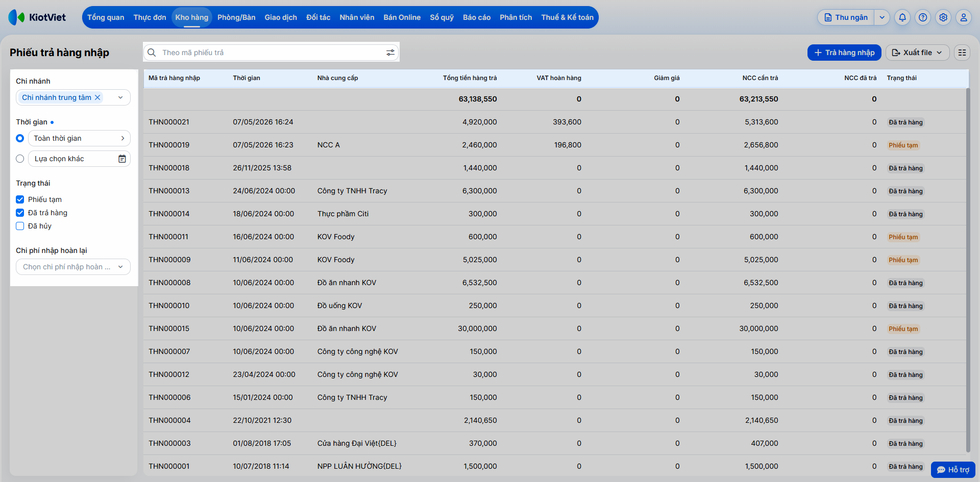The height and width of the screenshot is (482, 980).
Task: Uncheck the Phiếu tạm checkbox
Action: pyautogui.click(x=20, y=199)
